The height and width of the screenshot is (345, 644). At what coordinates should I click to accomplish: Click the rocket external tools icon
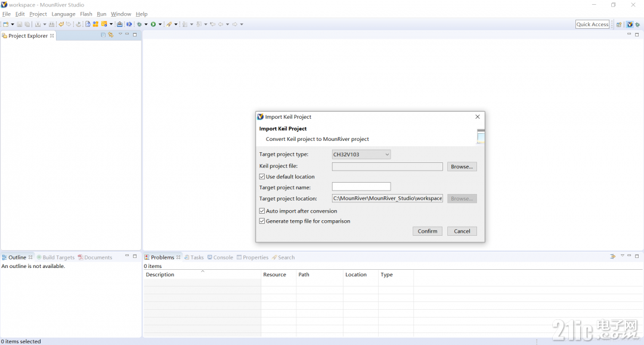169,24
